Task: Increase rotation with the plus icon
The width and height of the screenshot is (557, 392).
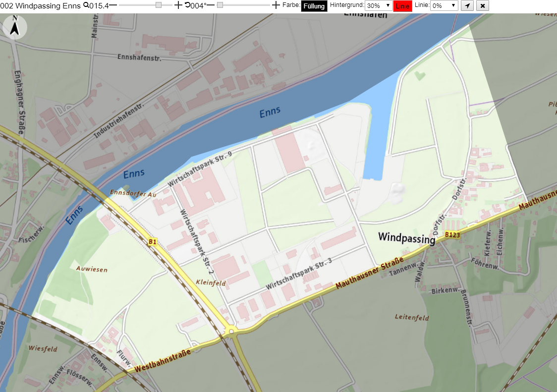Action: coord(276,5)
